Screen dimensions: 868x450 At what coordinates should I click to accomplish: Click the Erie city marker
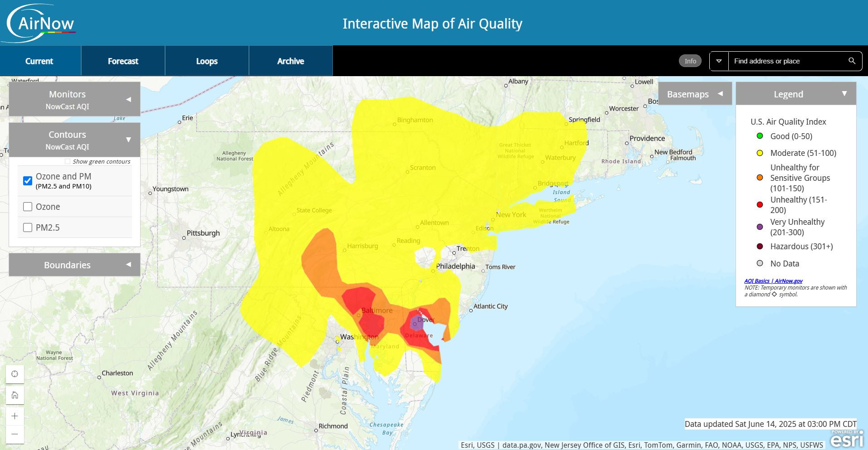[x=179, y=122]
